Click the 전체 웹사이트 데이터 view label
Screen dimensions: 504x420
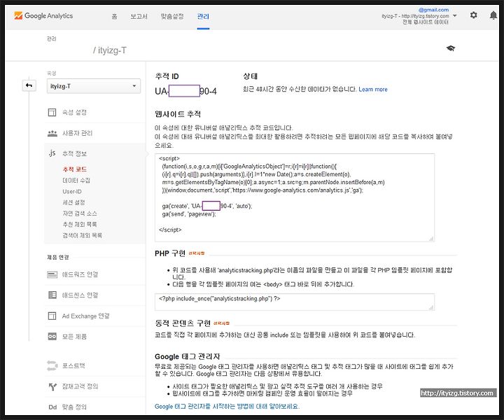click(x=426, y=22)
